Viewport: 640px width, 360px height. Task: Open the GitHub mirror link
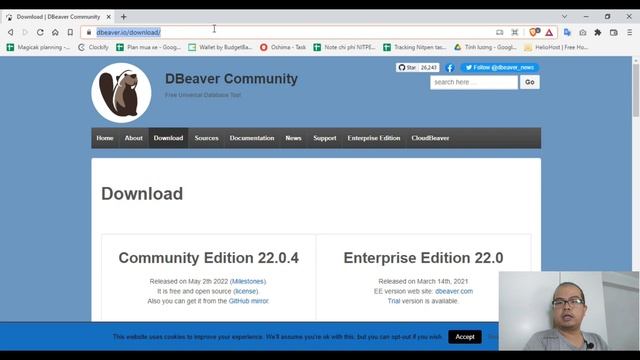click(x=249, y=301)
